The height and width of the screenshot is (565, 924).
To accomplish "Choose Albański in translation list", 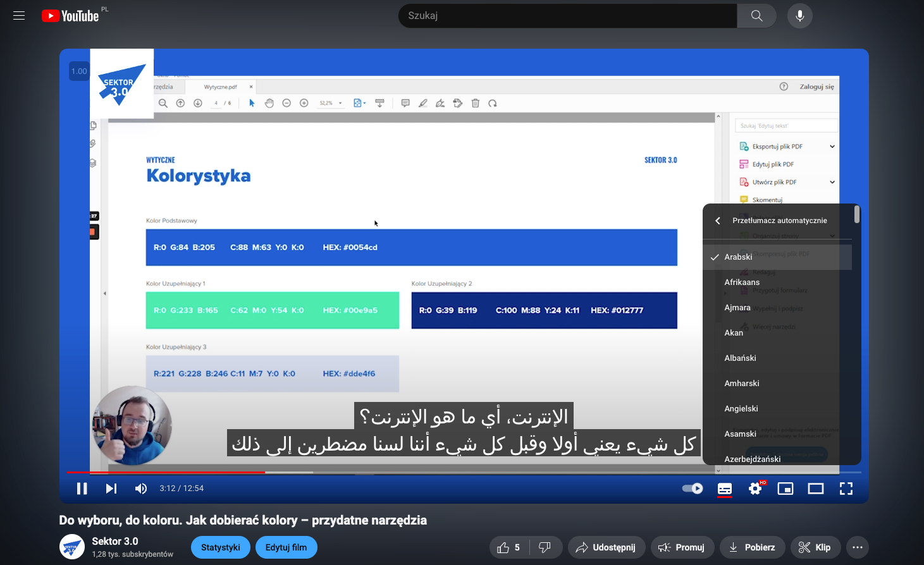I will tap(741, 358).
